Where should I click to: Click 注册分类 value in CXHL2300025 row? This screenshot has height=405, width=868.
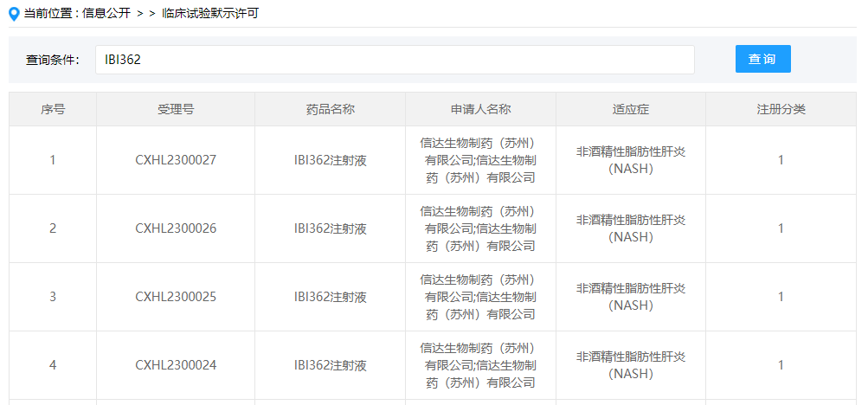781,297
